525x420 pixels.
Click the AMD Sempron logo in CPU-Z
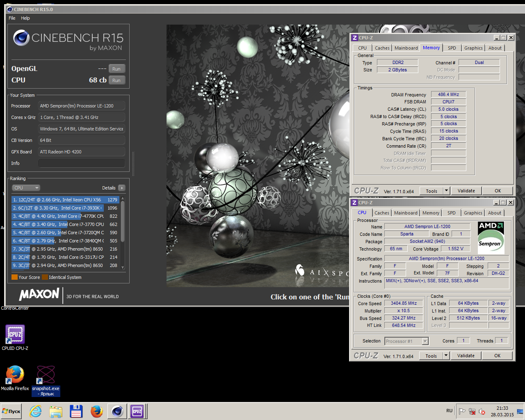491,238
